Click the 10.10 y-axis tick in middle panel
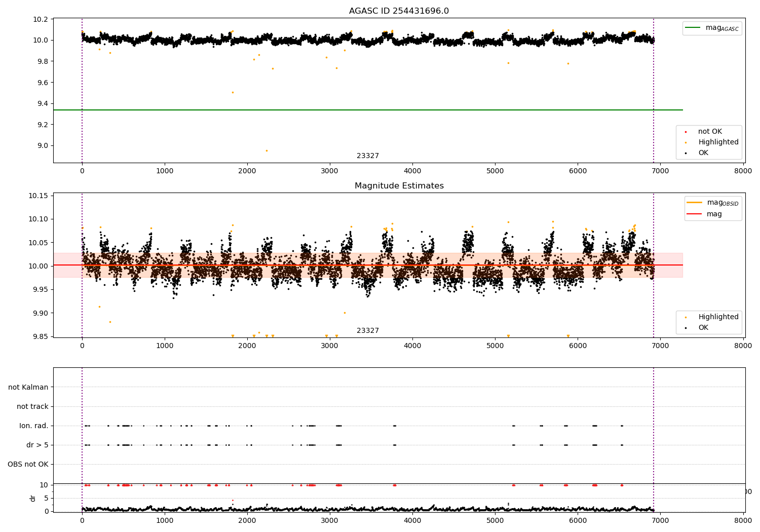 [39, 219]
